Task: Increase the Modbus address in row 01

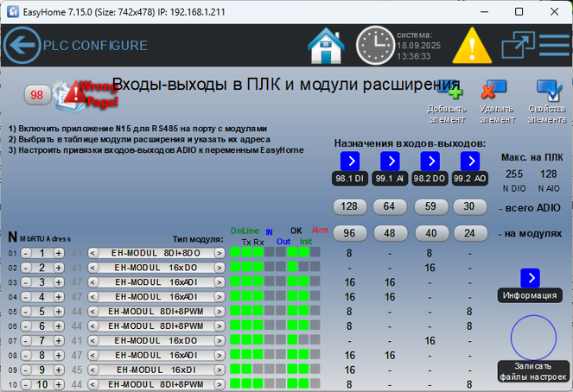Action: pos(59,253)
